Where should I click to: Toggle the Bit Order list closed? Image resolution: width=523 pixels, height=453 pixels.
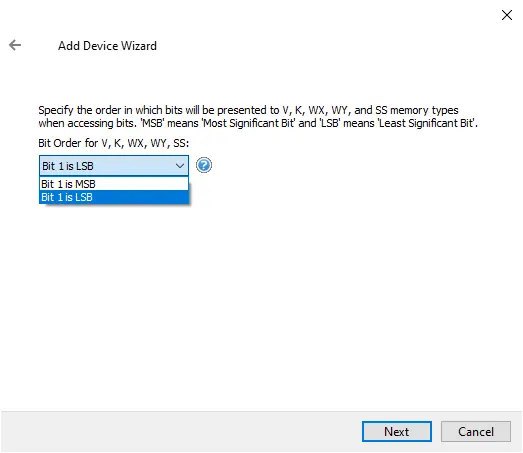[180, 165]
